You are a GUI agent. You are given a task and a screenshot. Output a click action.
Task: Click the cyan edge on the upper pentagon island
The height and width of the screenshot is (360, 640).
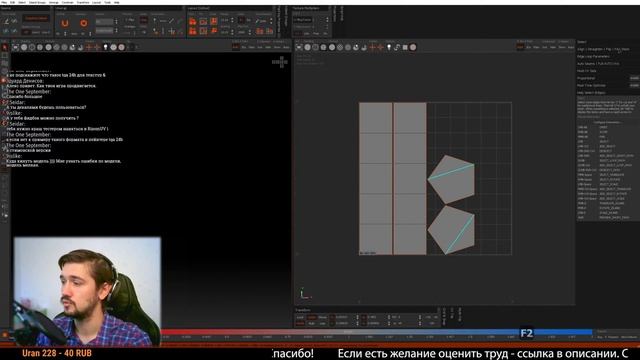[x=451, y=172]
